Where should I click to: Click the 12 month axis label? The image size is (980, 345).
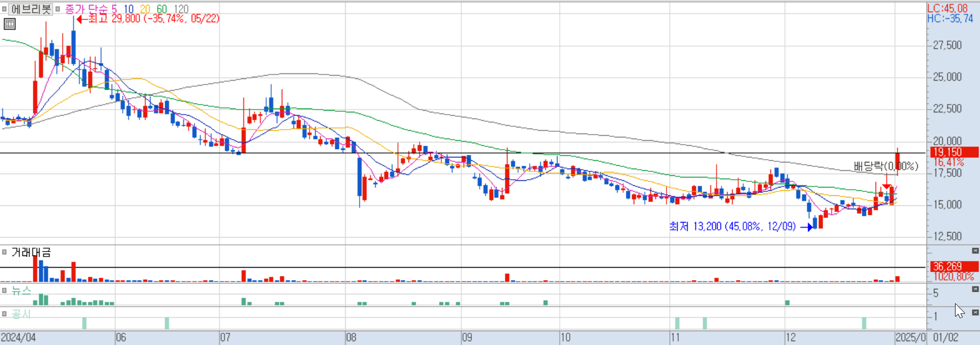[790, 338]
